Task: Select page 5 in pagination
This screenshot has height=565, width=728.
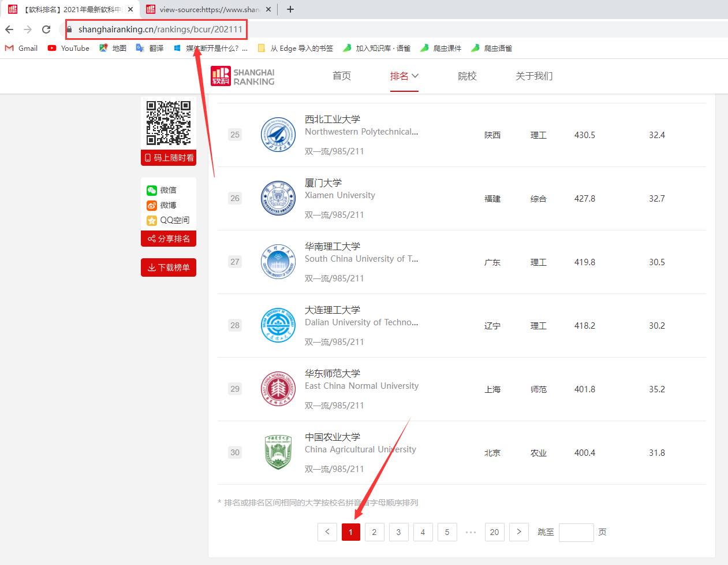Action: click(447, 532)
